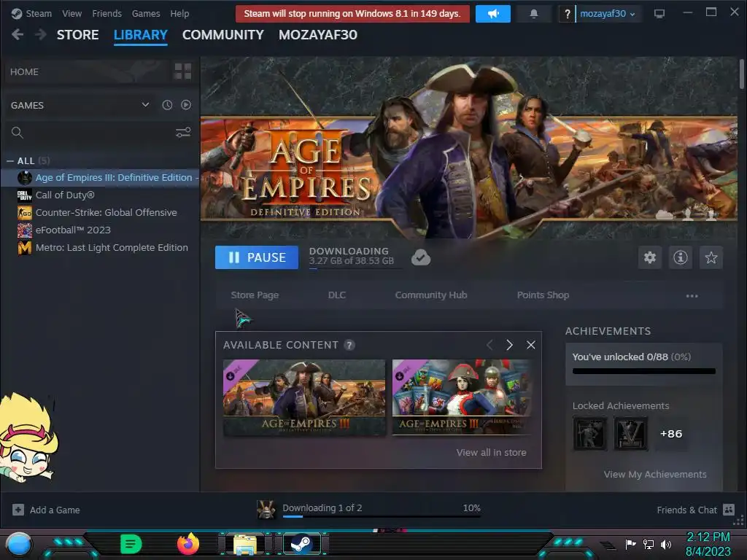Screen dimensions: 747x560
Task: Go to the COMMUNITY tab
Action: [x=223, y=35]
